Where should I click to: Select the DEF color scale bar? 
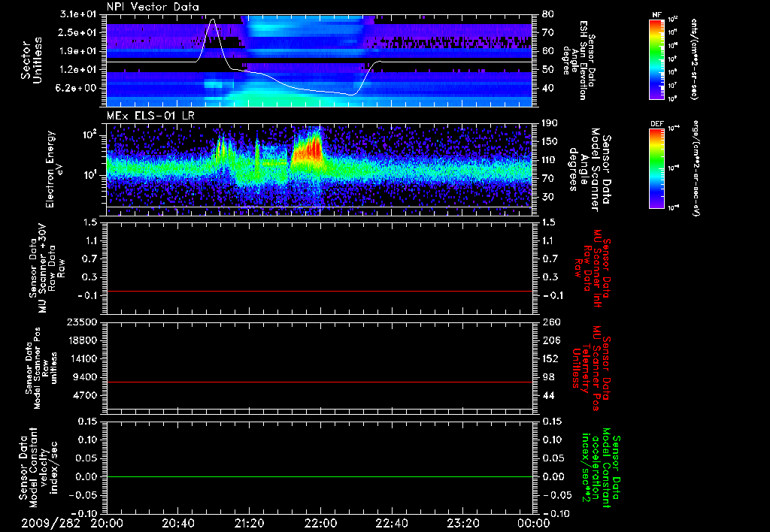pos(657,168)
